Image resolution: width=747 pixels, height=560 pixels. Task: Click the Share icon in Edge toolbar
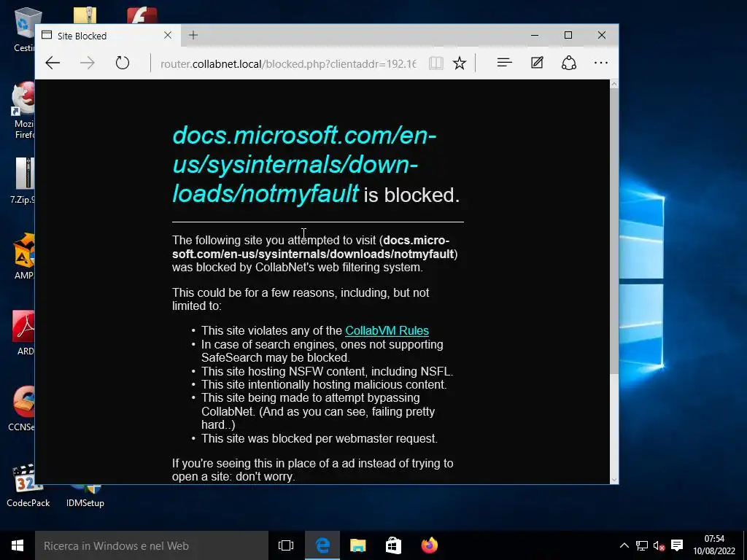[x=569, y=63]
